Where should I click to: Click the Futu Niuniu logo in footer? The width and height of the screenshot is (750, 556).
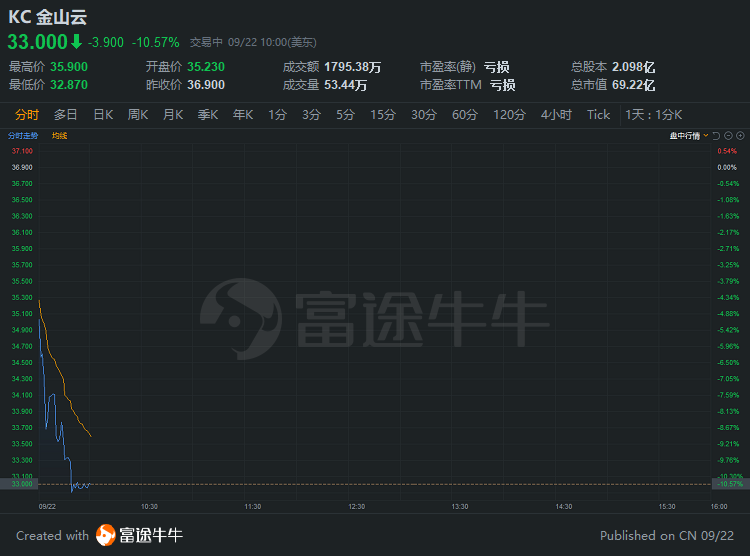coord(139,535)
